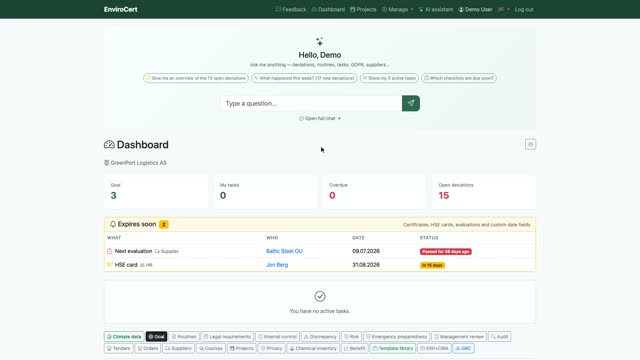Open the Risk module
Viewport: 640px width, 360px height.
click(351, 337)
